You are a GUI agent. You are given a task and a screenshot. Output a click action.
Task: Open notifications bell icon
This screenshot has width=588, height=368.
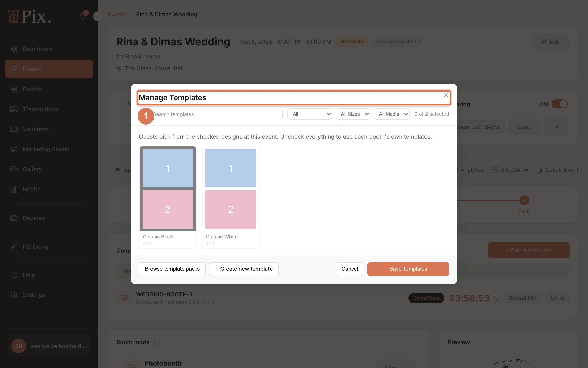83,16
